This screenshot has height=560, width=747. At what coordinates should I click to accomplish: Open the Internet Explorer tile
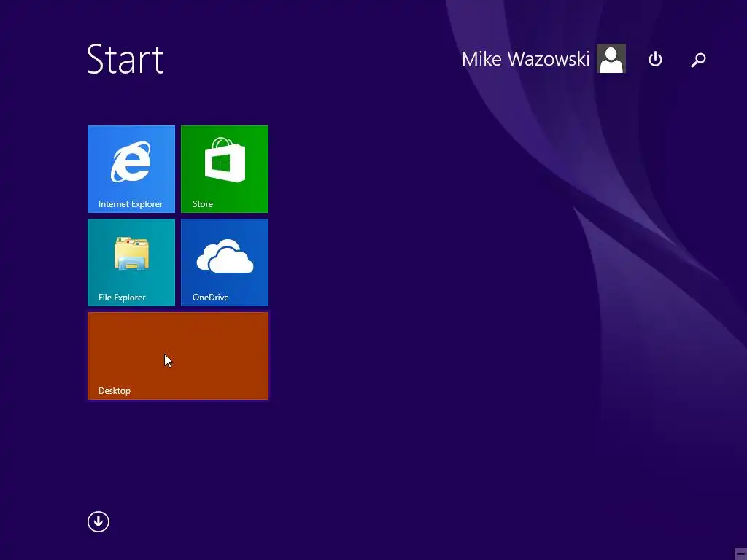131,169
